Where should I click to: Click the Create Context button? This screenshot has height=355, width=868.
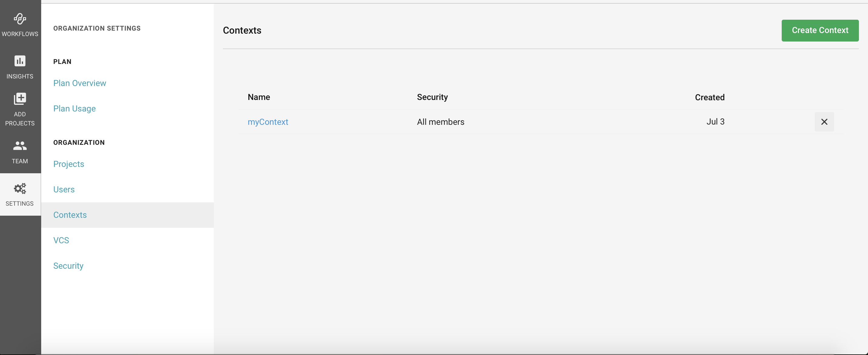tap(820, 30)
